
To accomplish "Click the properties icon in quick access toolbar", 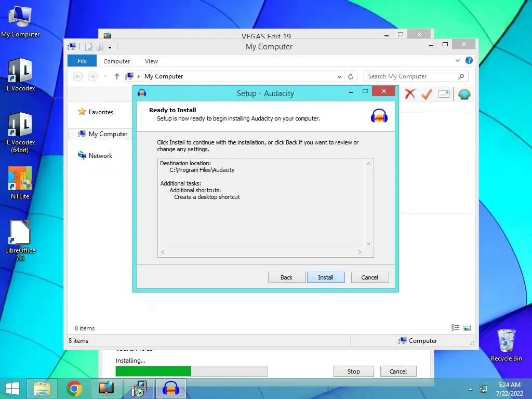I will coord(88,46).
